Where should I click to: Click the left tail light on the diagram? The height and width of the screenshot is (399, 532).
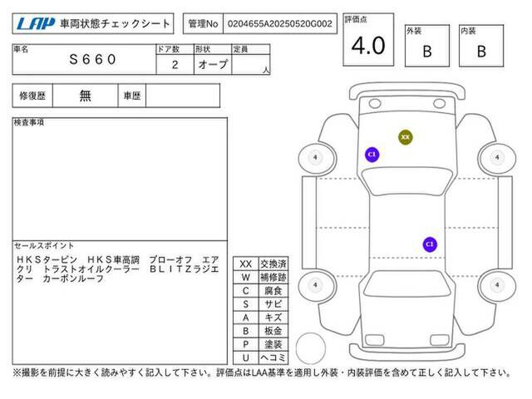[x=375, y=340]
